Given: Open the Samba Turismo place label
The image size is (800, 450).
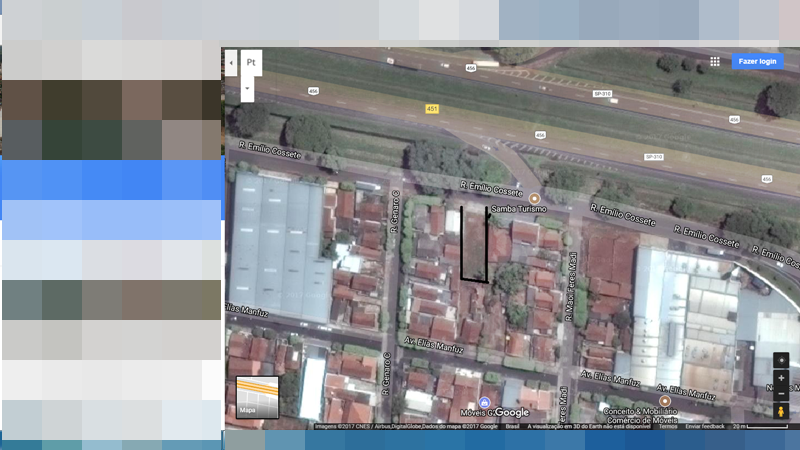Looking at the screenshot, I should pos(519,209).
